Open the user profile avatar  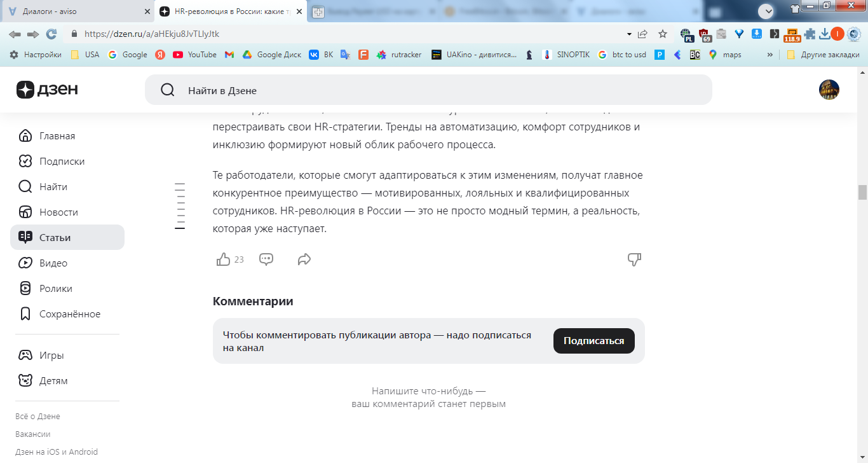tap(829, 90)
